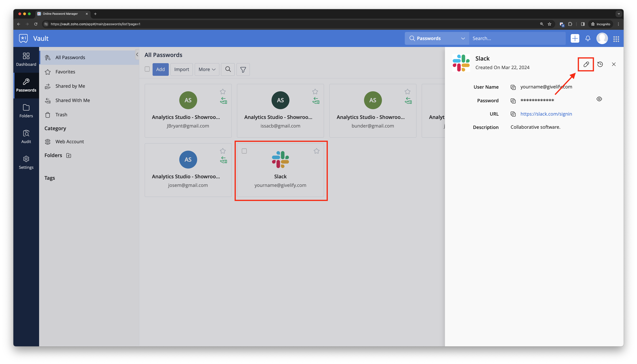The width and height of the screenshot is (637, 364).
Task: Collapse the left navigation panel chevron
Action: pos(137,55)
